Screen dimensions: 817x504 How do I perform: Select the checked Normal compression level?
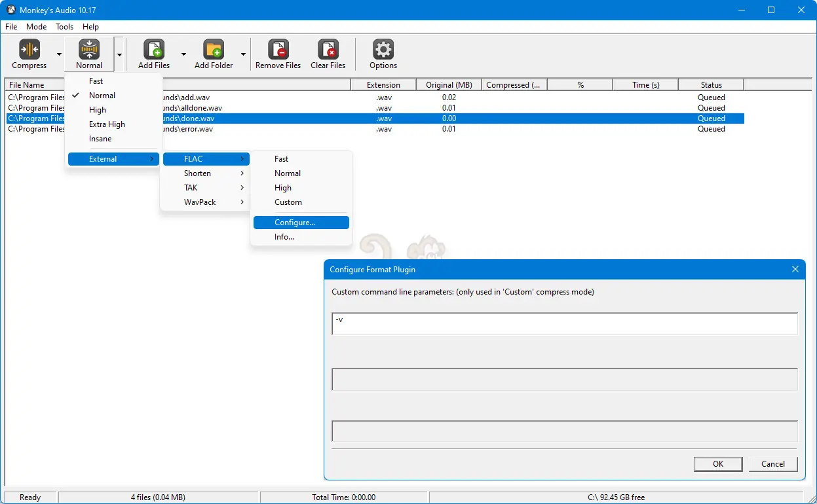click(x=114, y=96)
